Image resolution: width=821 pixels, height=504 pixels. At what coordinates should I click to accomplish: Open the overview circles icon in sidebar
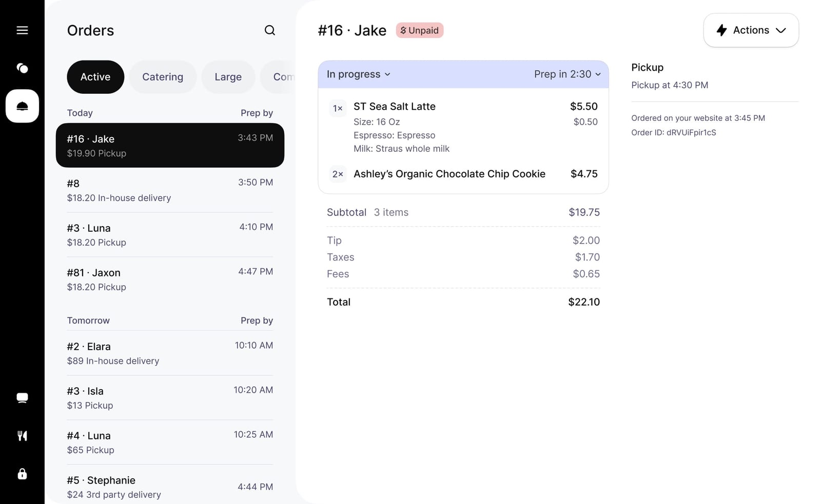[x=22, y=68]
